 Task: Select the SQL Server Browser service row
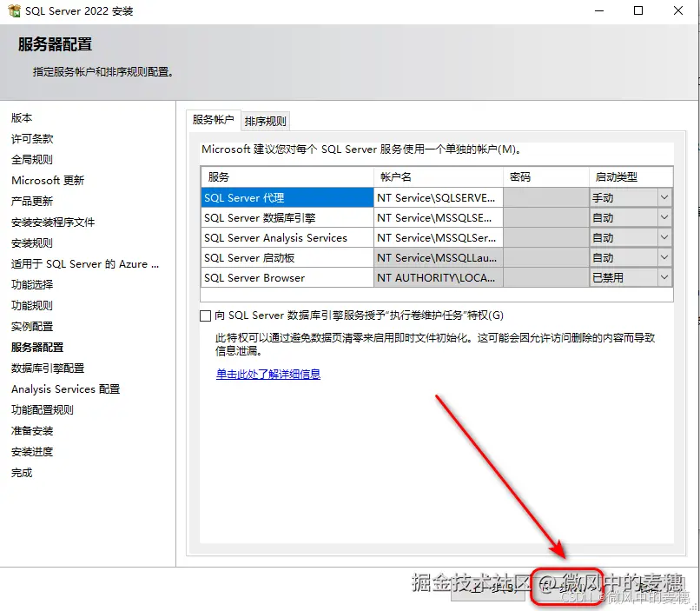(287, 278)
